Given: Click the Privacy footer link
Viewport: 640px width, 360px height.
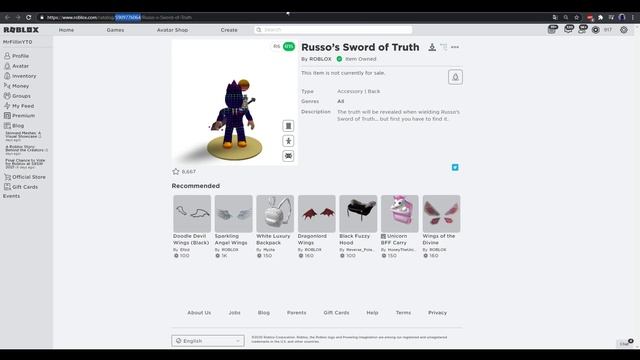Looking at the screenshot, I should click(x=438, y=313).
